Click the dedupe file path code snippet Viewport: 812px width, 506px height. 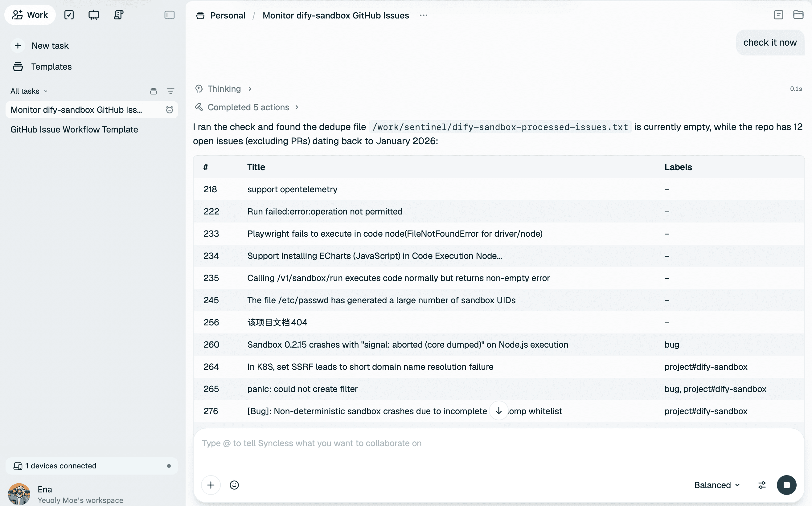coord(500,127)
